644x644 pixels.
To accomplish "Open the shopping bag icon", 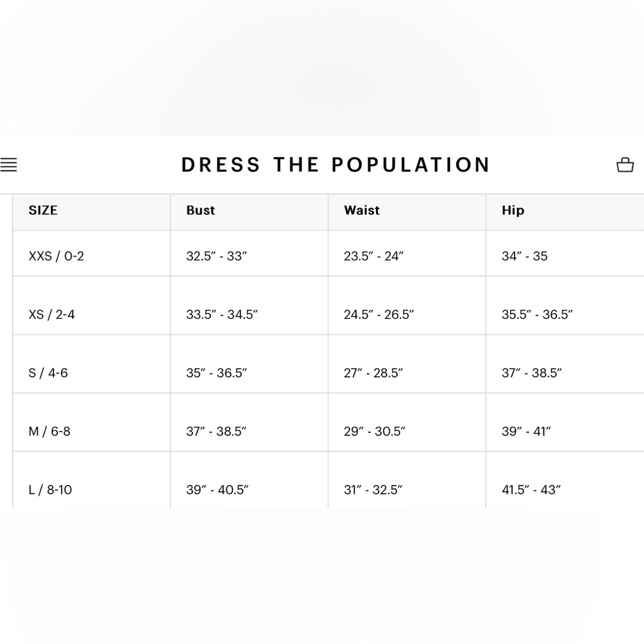I will click(625, 165).
